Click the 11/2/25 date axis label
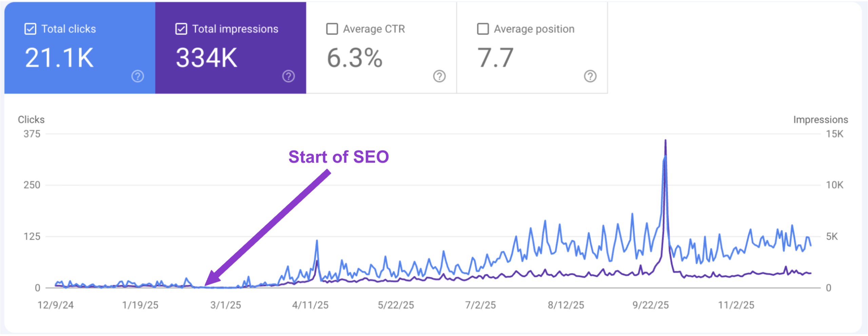The height and width of the screenshot is (336, 868). tap(736, 305)
